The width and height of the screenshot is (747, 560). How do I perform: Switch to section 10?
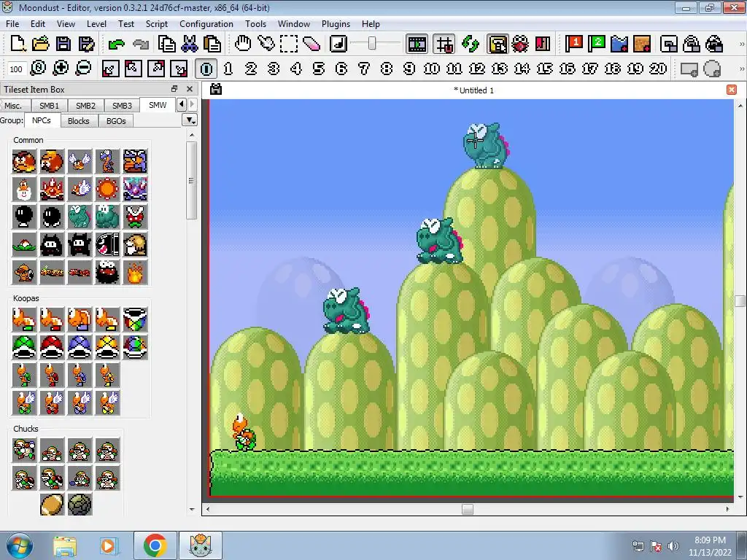(x=432, y=69)
